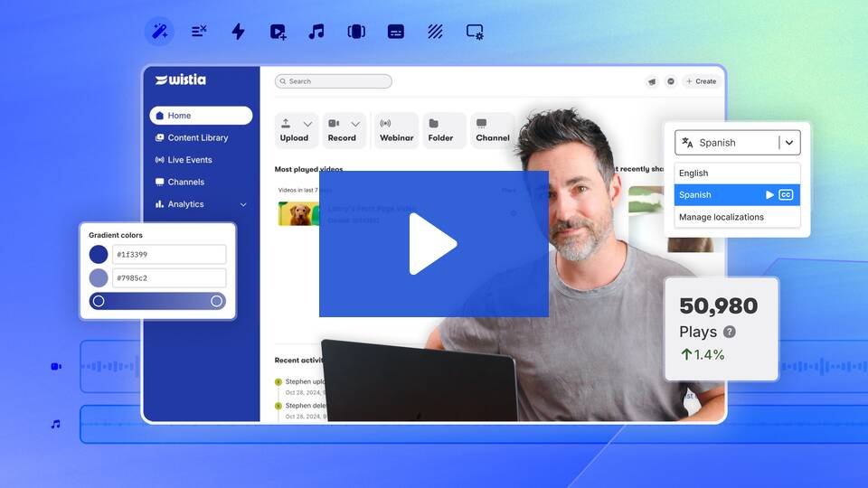
Task: Click the #1f3399 hex input field
Action: (169, 255)
